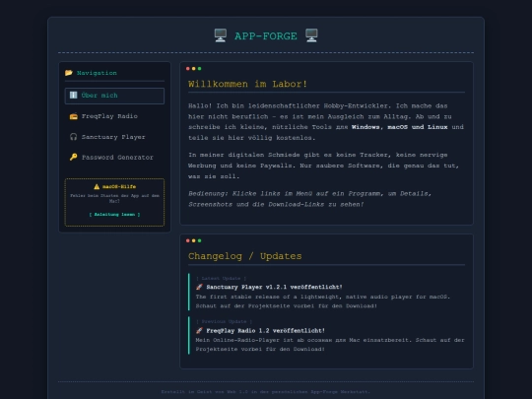Click the warning icon in macOS-Hilfe box

pos(97,186)
